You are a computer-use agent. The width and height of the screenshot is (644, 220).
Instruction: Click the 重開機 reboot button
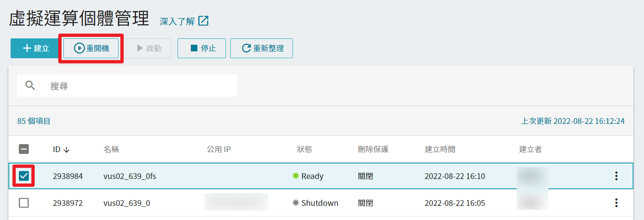pyautogui.click(x=91, y=48)
